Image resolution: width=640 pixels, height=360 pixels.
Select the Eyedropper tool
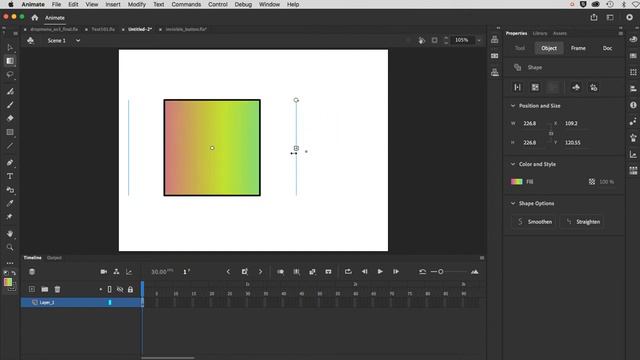[x=10, y=203]
